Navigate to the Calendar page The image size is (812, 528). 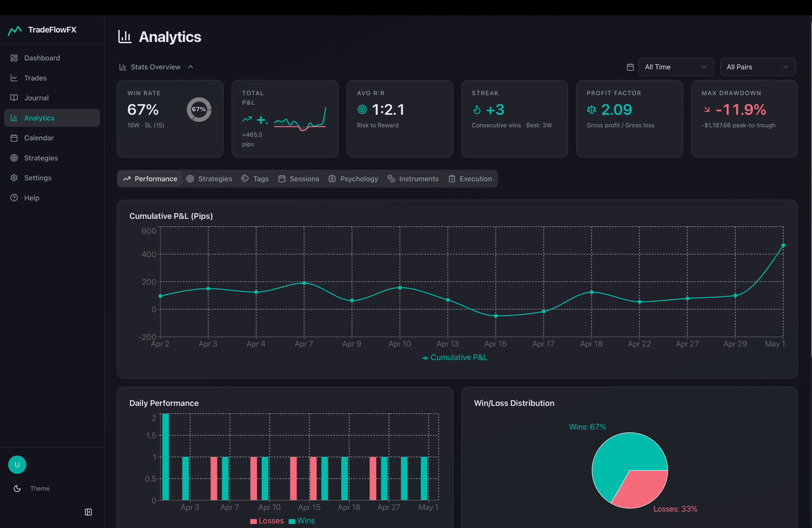[x=52, y=138]
